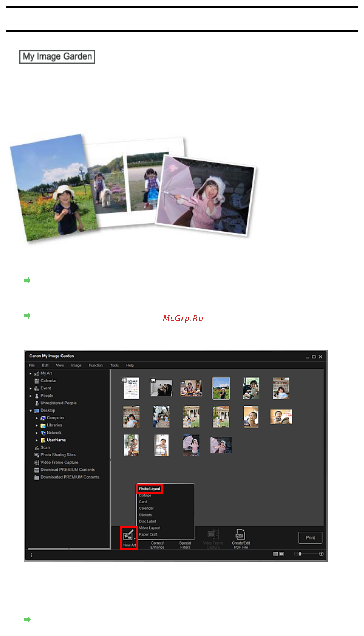Choose Paper Craft from the popup menu
The image size is (364, 636).
tap(148, 534)
